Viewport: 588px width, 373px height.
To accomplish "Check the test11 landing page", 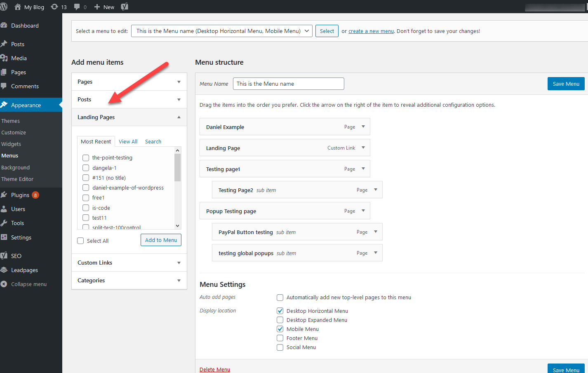I will pos(86,218).
